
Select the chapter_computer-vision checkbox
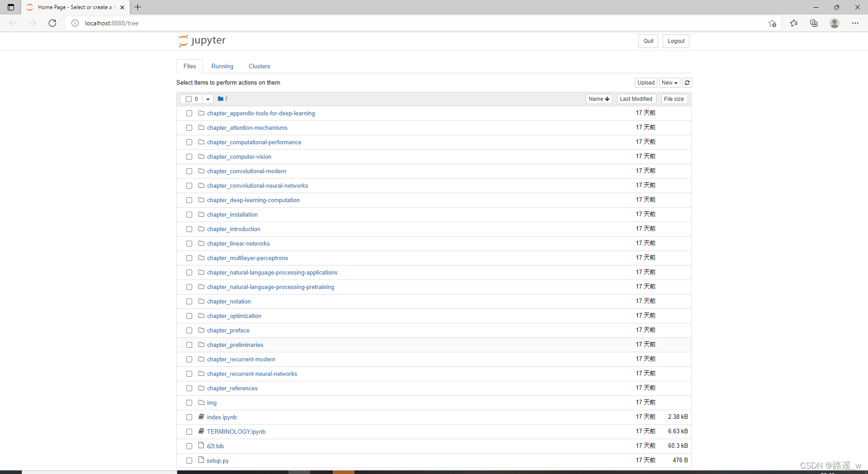coord(189,157)
